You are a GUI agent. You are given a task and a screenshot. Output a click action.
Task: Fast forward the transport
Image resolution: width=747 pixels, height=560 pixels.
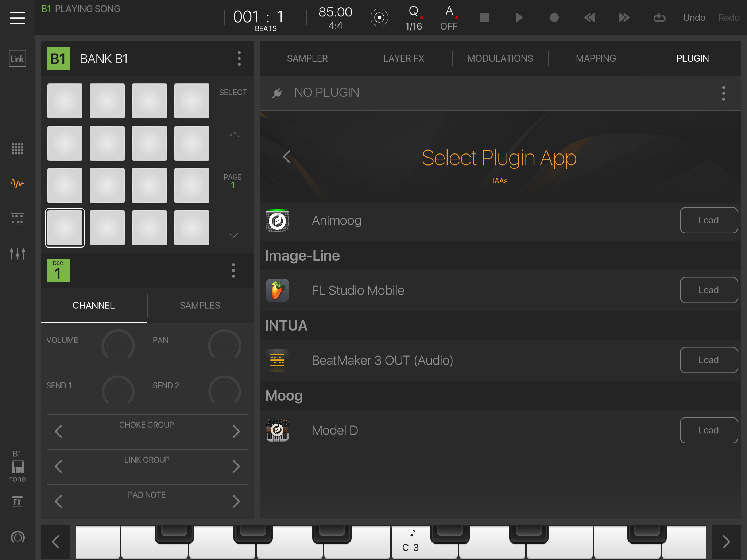click(624, 17)
